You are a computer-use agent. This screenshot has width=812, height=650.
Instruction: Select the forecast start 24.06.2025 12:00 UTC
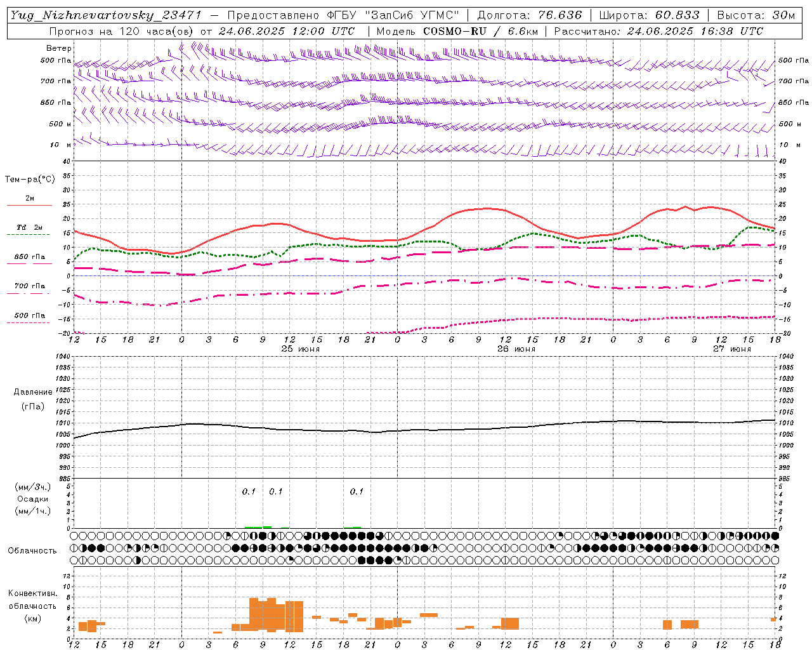point(287,31)
